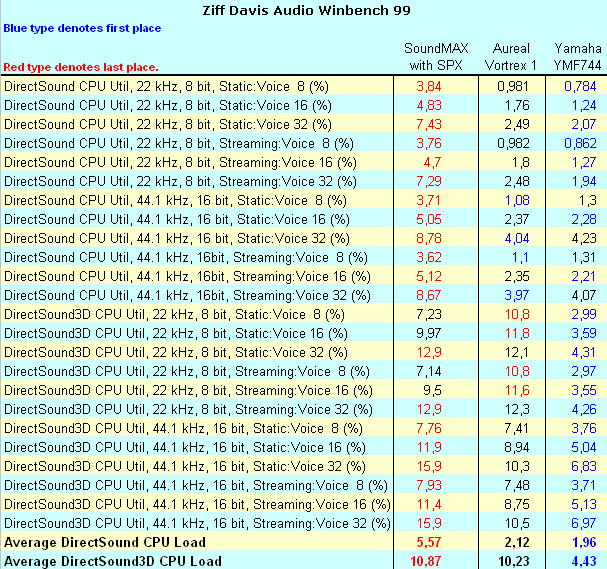Image resolution: width=607 pixels, height=569 pixels.
Task: Click the Yamaha value 2,28
Action: (584, 219)
